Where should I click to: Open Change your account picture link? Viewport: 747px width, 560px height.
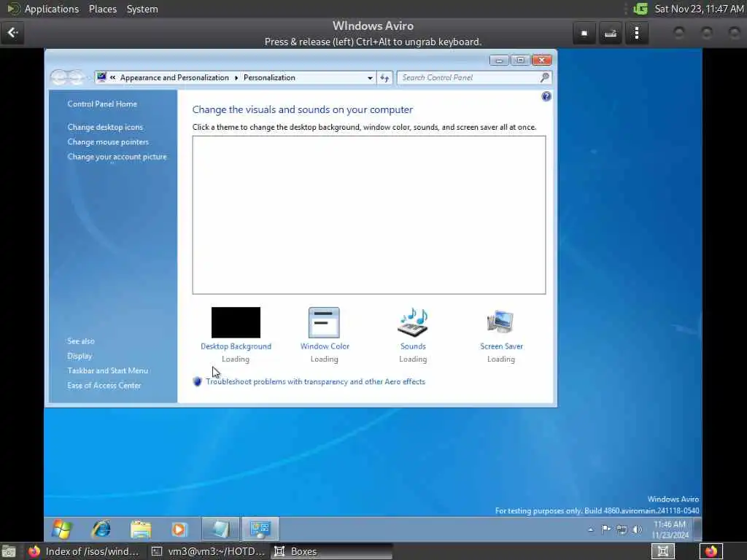click(x=117, y=157)
